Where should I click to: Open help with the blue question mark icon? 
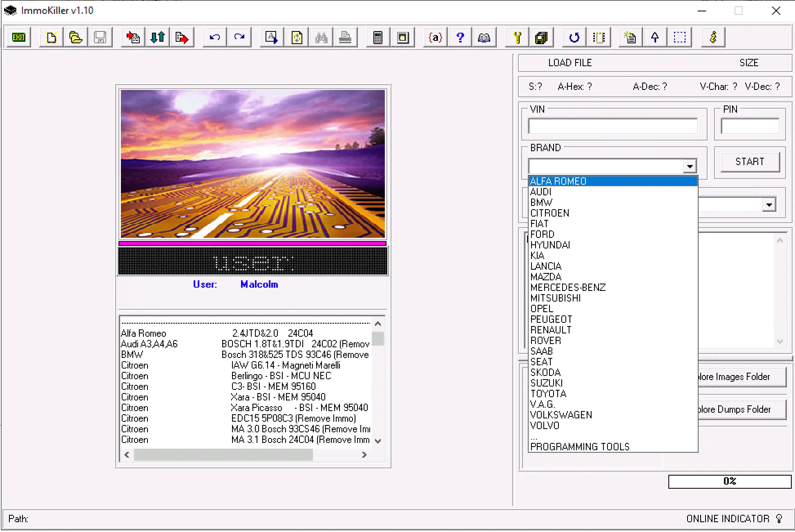[x=460, y=38]
